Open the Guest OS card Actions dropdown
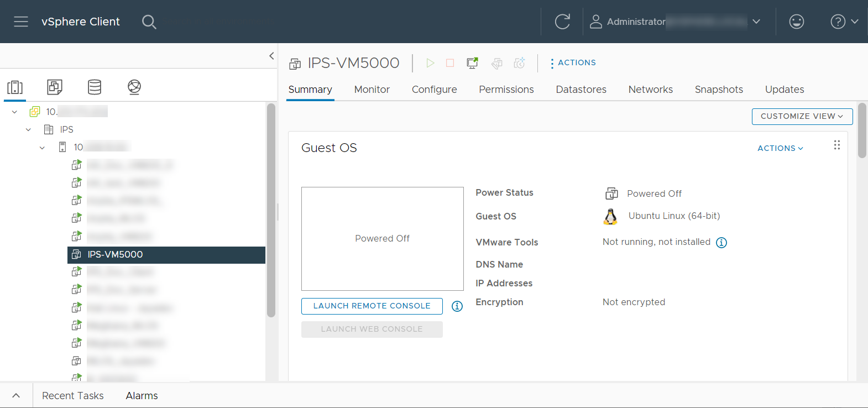The height and width of the screenshot is (408, 868). (780, 148)
